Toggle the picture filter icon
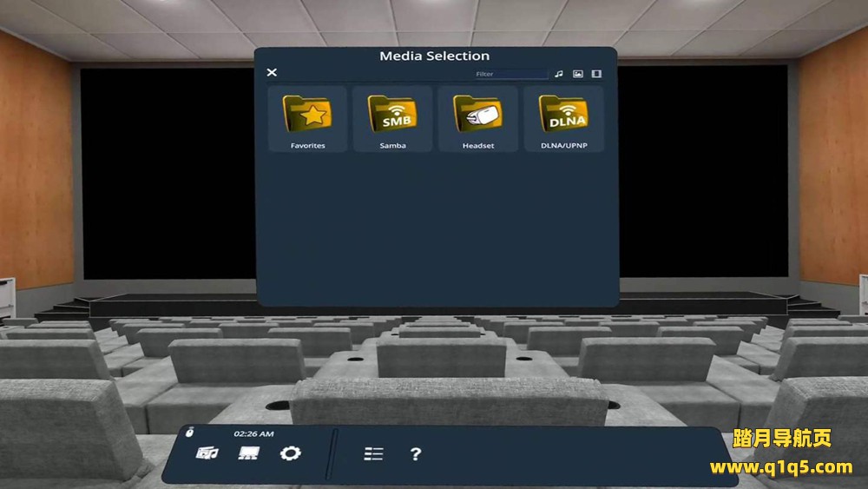This screenshot has height=489, width=868. [577, 74]
